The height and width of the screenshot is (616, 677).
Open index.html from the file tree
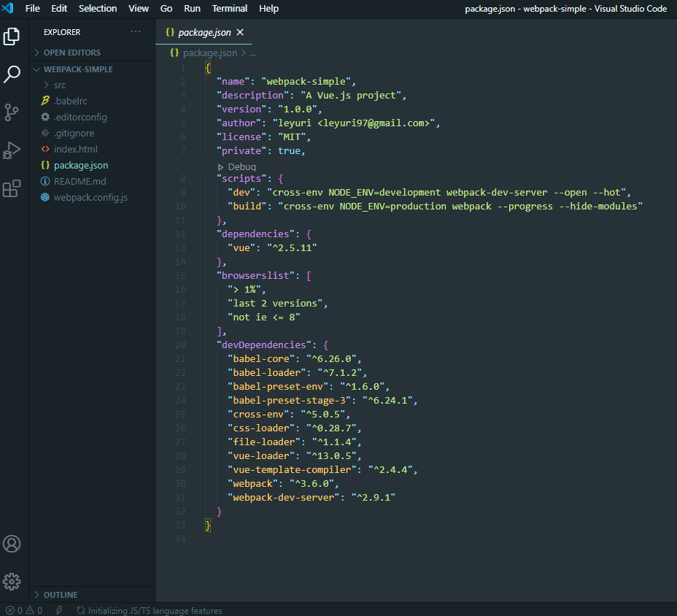76,149
